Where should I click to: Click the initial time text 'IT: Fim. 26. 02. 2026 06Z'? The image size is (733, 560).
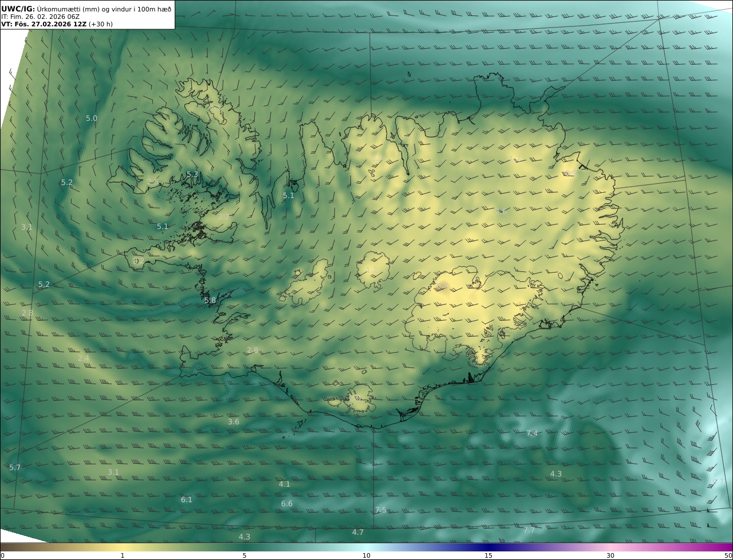[41, 17]
